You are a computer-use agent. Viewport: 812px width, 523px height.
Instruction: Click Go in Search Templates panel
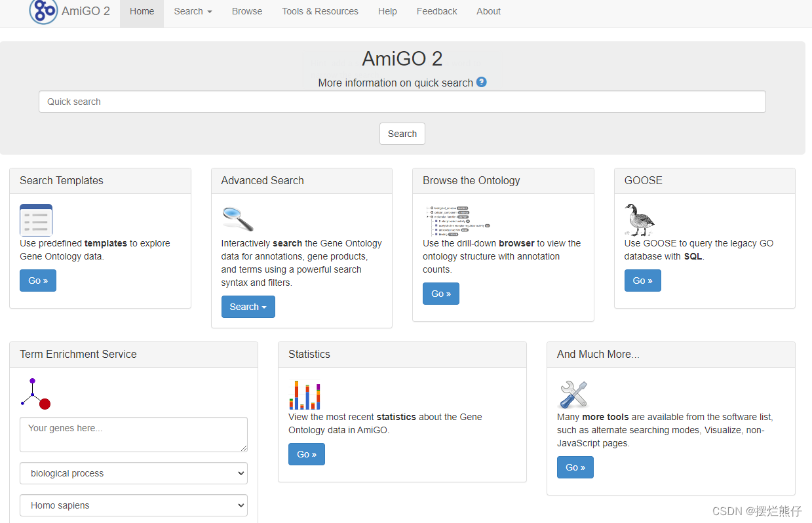38,281
